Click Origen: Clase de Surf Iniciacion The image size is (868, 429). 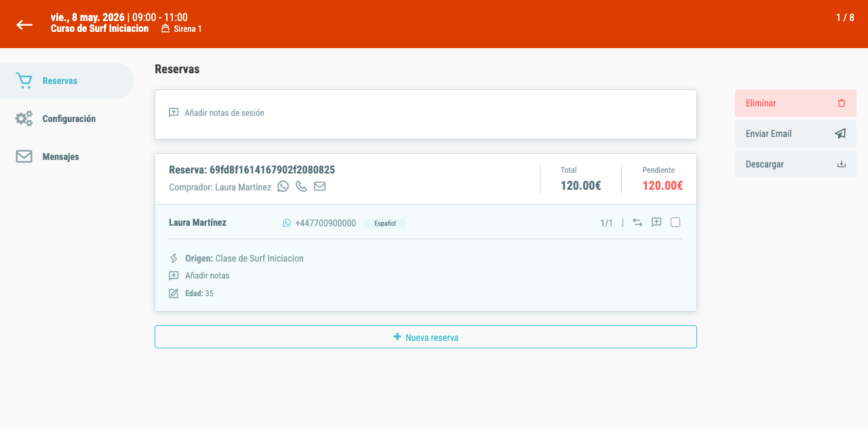tap(244, 258)
